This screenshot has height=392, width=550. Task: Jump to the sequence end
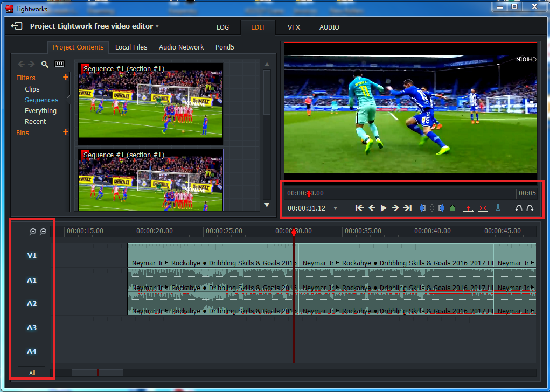pos(407,208)
